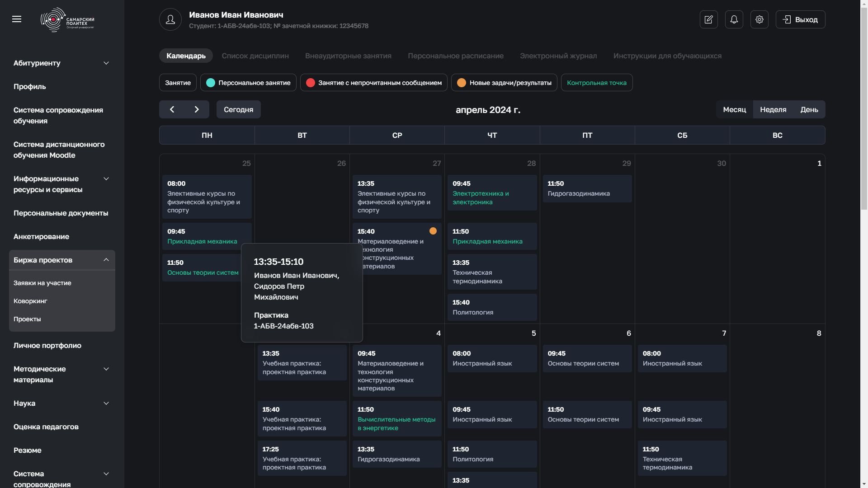Click the page vertical scrollbar
This screenshot has width=868, height=488.
tap(864, 108)
